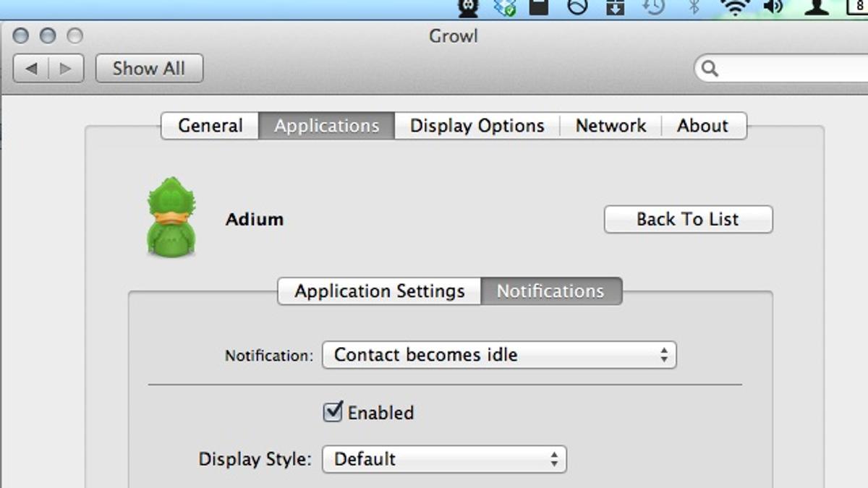Click the Time Machine menu bar icon

tap(654, 8)
